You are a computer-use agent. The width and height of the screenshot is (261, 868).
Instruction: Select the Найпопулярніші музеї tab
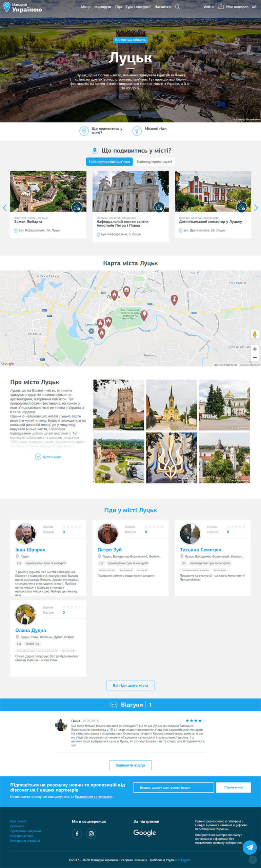154,162
